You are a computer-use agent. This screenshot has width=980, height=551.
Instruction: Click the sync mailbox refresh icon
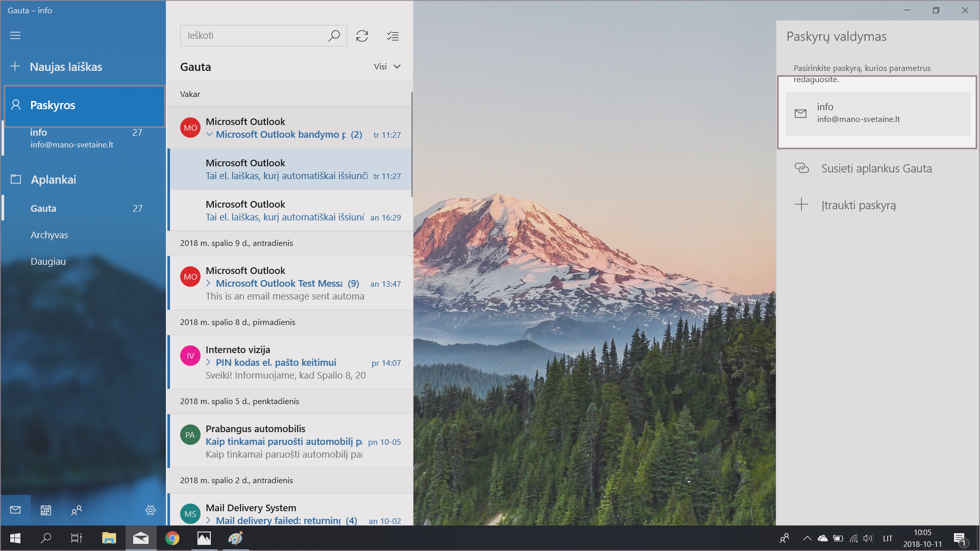(362, 36)
